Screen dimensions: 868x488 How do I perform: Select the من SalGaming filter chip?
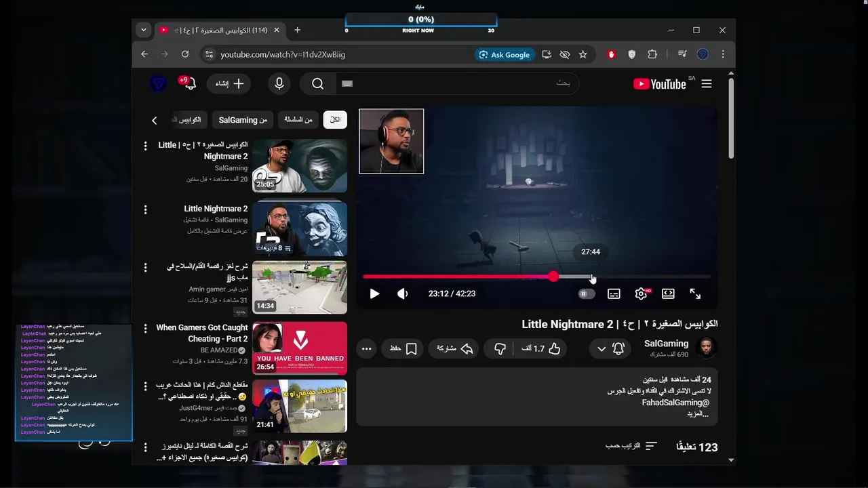243,120
